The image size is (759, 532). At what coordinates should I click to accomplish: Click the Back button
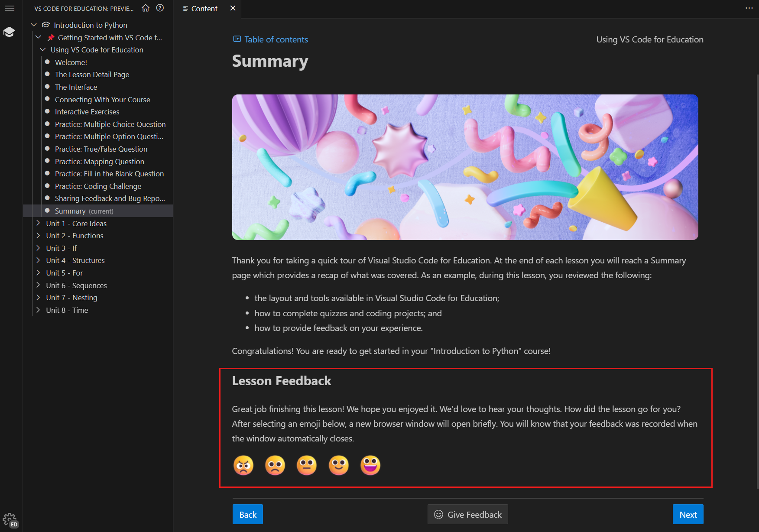pos(247,514)
